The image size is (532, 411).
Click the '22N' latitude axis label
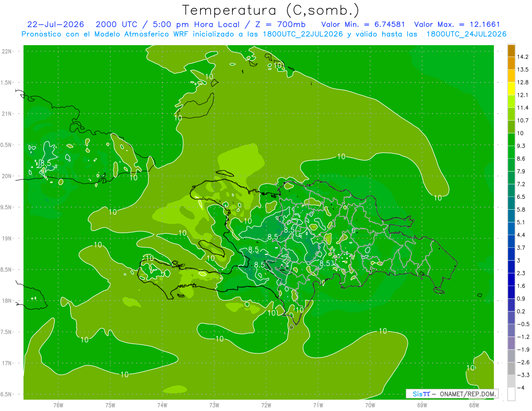6,51
